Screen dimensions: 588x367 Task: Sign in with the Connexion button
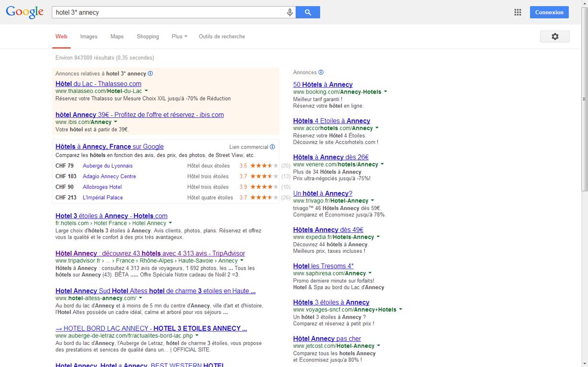coord(549,12)
